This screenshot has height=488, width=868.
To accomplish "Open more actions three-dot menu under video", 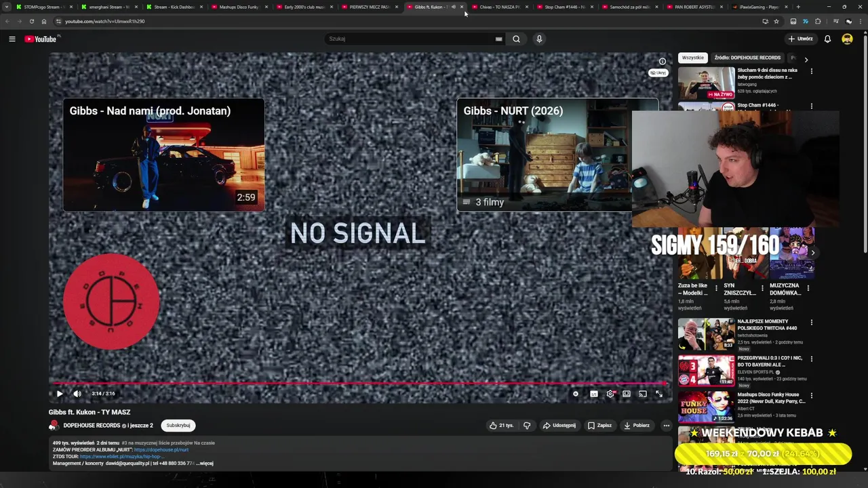I will pyautogui.click(x=666, y=426).
